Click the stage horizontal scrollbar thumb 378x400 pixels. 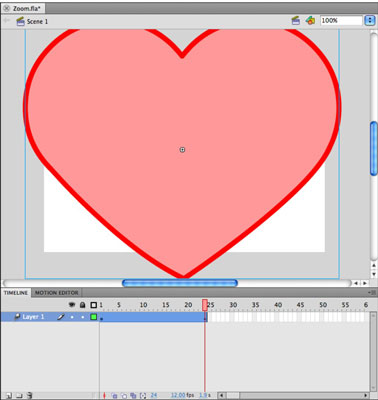click(x=180, y=283)
